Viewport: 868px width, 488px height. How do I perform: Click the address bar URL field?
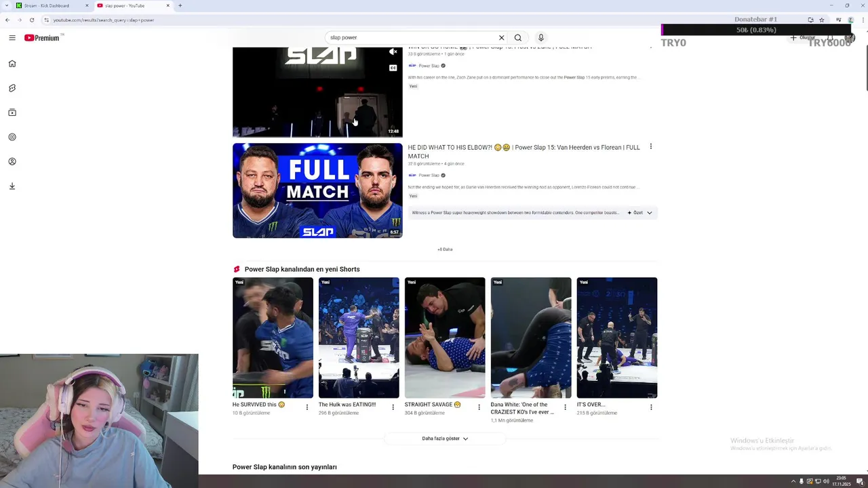coord(420,20)
